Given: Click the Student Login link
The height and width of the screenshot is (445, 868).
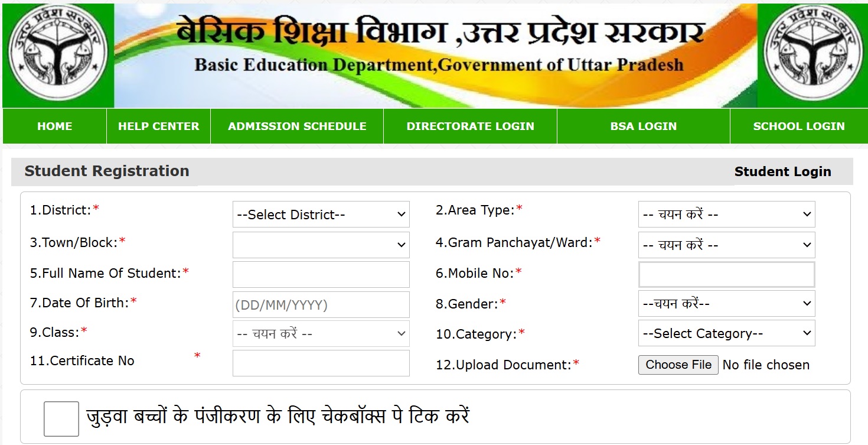Looking at the screenshot, I should [782, 172].
